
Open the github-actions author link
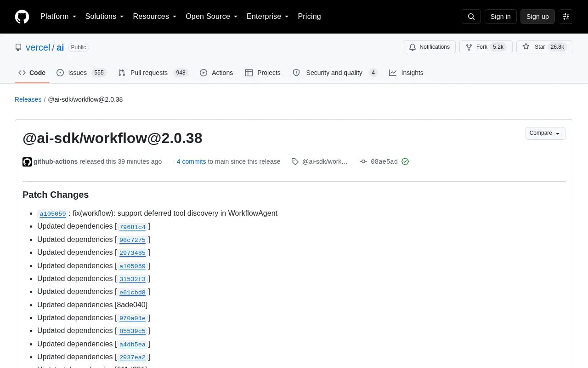click(x=56, y=161)
